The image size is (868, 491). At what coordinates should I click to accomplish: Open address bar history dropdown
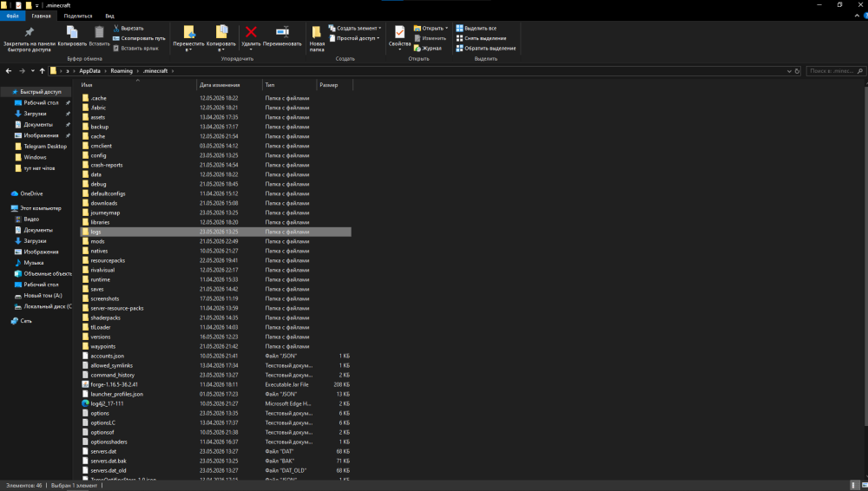[789, 71]
